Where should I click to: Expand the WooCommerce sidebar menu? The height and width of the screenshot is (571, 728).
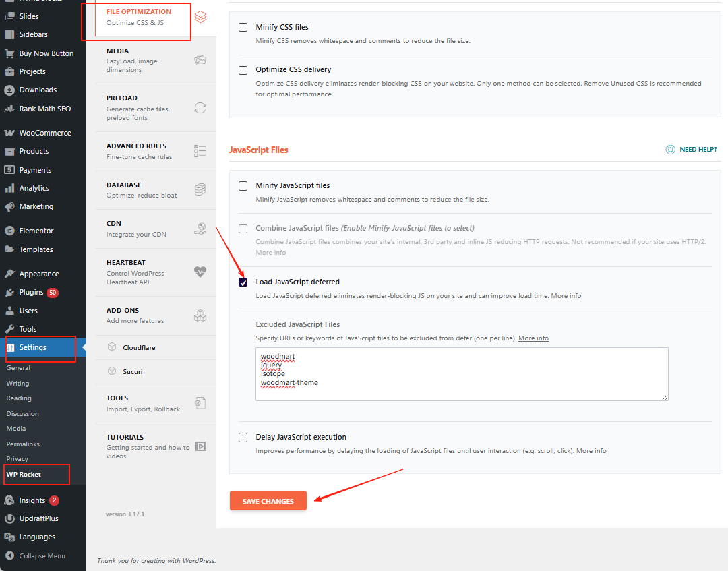[x=44, y=133]
